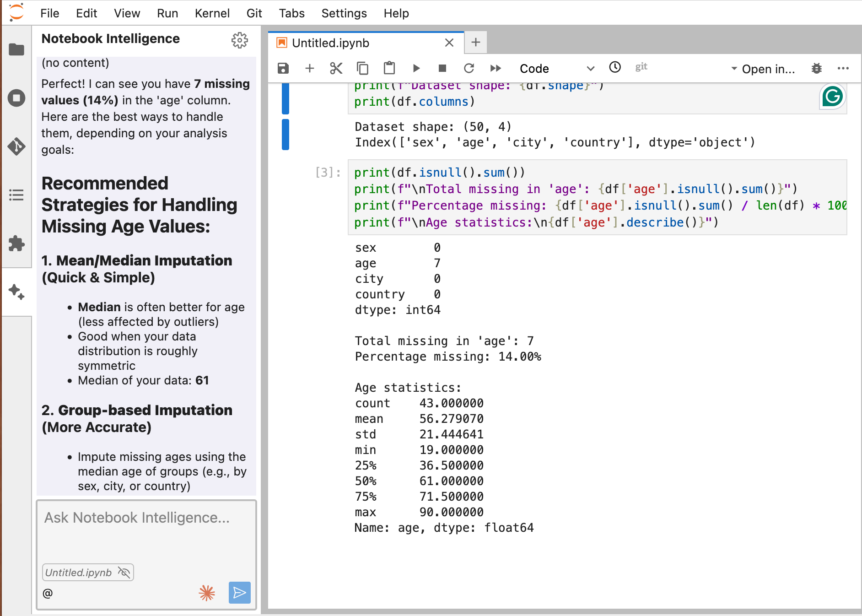862x616 pixels.
Task: Switch to the Untitled.ipynb tab
Action: pyautogui.click(x=330, y=43)
